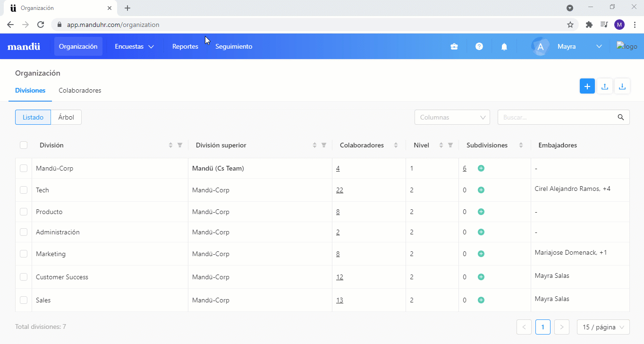Select the Divisiones tab
644x344 pixels.
30,90
